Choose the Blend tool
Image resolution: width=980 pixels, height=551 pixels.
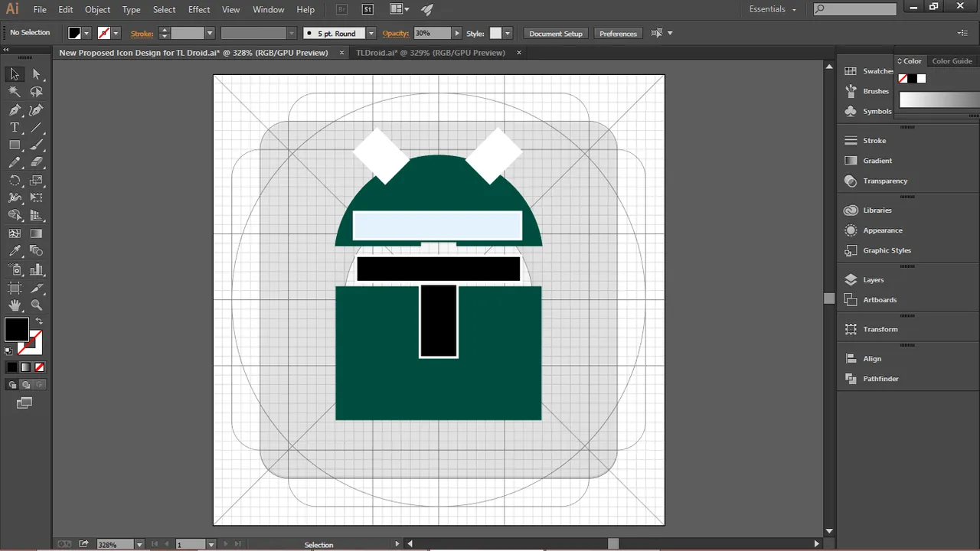click(36, 251)
